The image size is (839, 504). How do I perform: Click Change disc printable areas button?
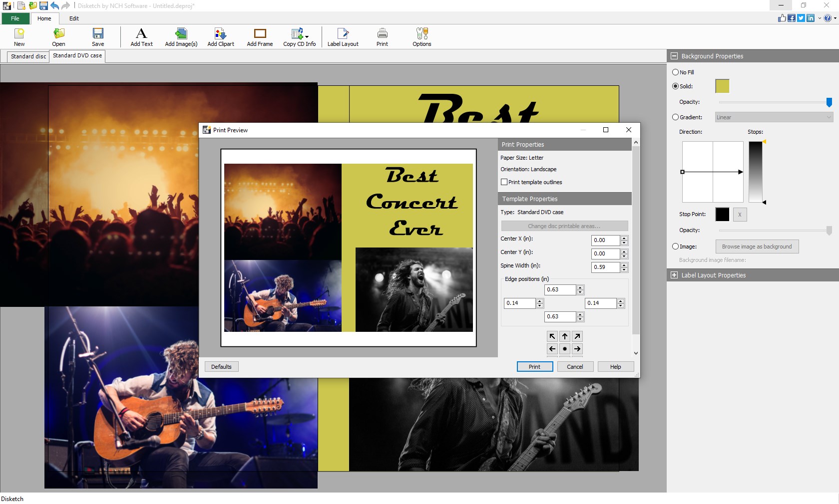click(564, 226)
